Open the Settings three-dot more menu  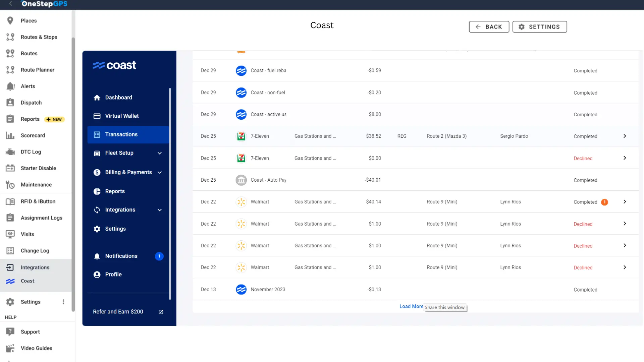click(x=63, y=302)
